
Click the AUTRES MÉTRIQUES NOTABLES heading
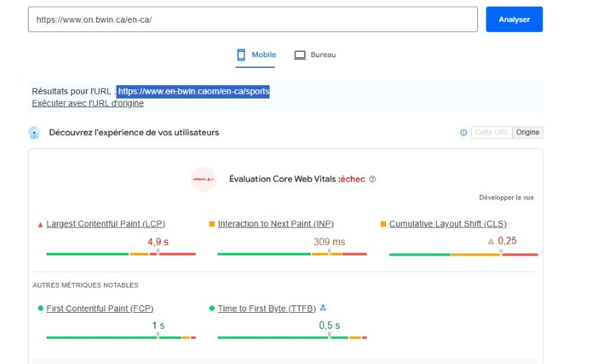(86, 285)
